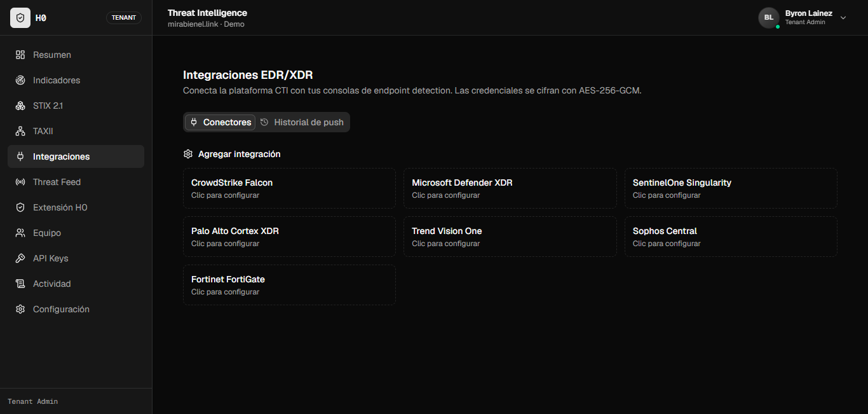The width and height of the screenshot is (868, 414).
Task: Configure the CrowdStrike Falcon integration
Action: tap(289, 188)
